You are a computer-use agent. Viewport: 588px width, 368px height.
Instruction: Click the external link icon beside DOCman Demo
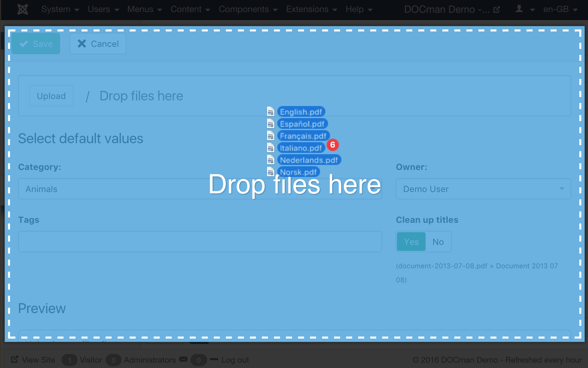496,10
